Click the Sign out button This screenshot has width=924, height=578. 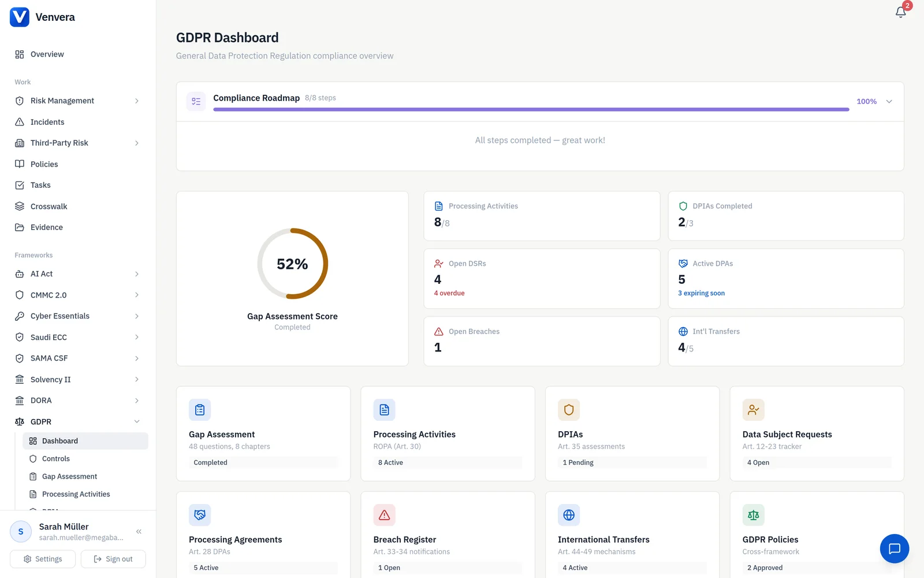113,559
